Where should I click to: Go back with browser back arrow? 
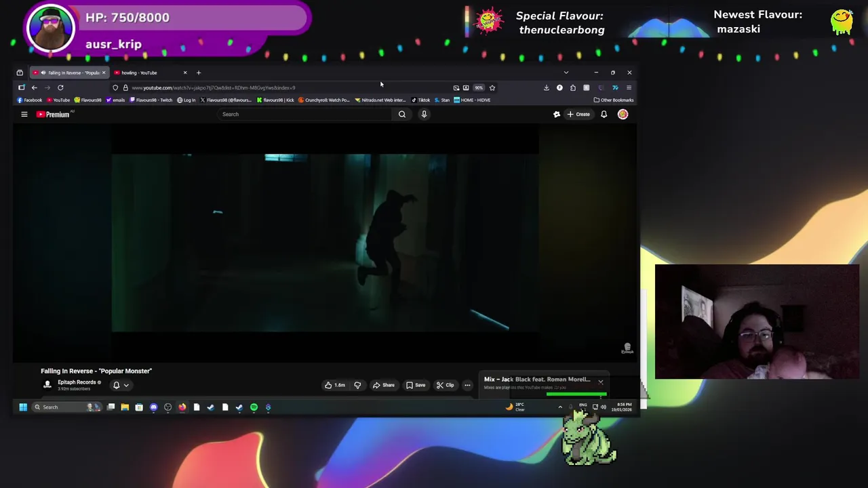tap(34, 87)
